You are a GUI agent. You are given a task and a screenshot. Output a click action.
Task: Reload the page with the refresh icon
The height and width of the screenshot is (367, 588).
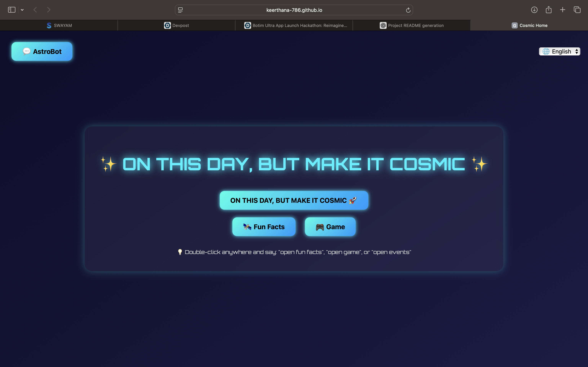tap(408, 10)
